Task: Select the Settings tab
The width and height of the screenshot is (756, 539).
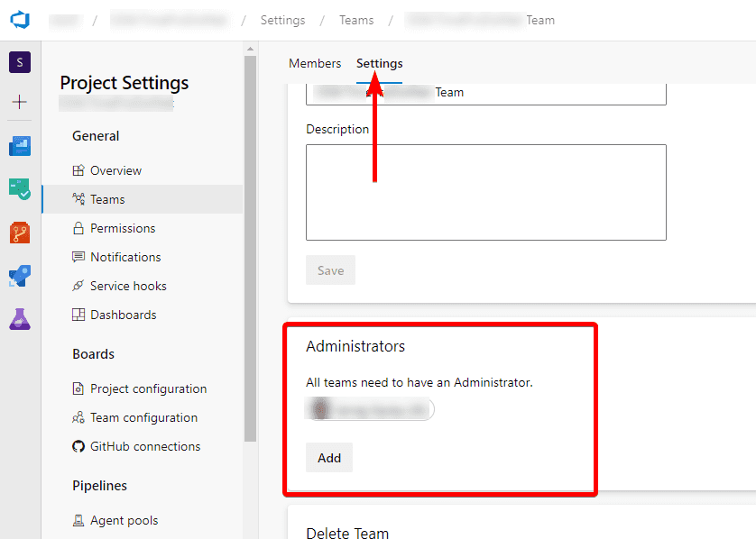Action: [379, 63]
